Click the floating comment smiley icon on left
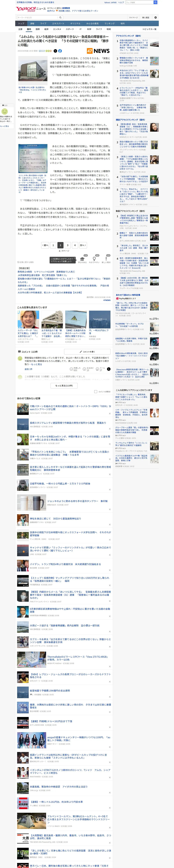Screen dimensions: 174x868 tap(5, 111)
